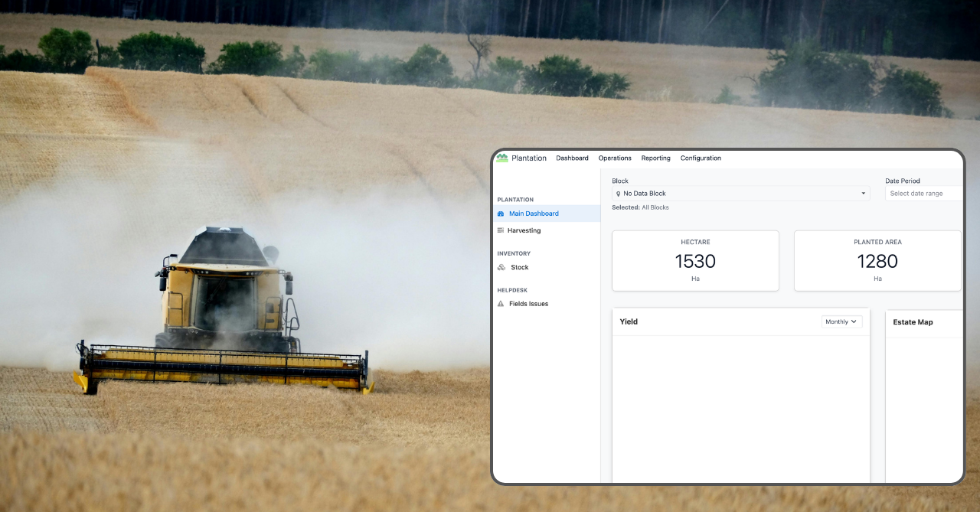
Task: Open the Monthly frequency dropdown on Yield chart
Action: pos(841,321)
